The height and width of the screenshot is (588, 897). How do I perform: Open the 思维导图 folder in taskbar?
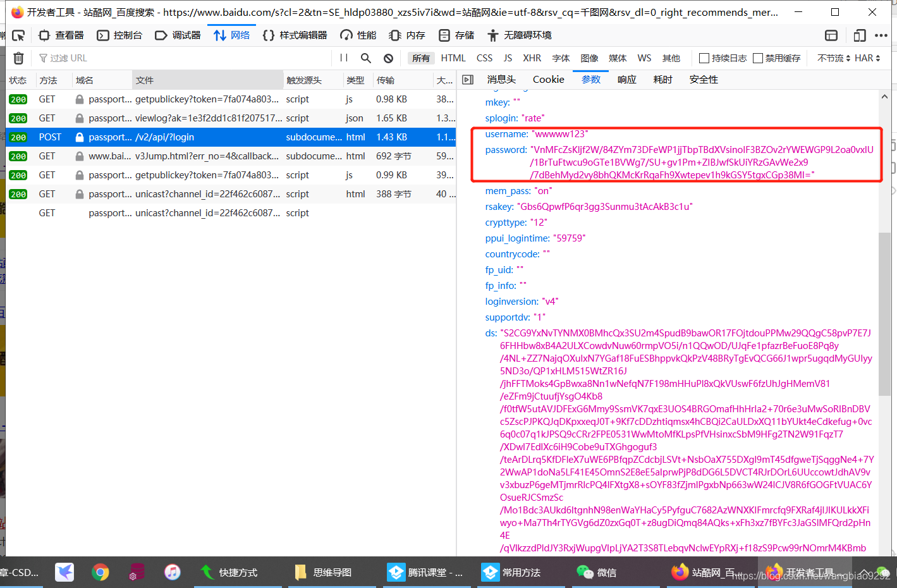(x=324, y=572)
